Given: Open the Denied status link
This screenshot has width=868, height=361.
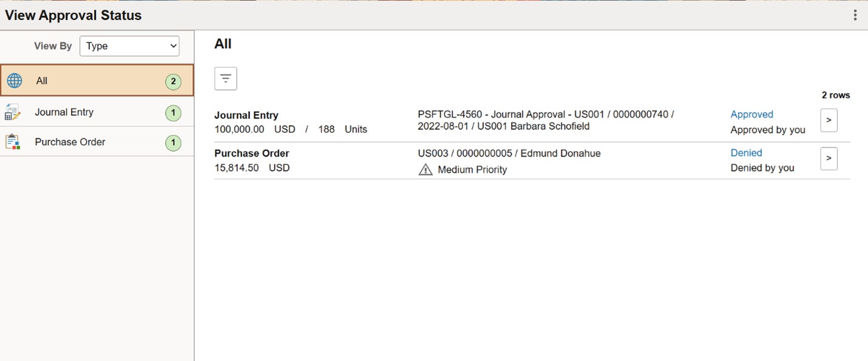Looking at the screenshot, I should click(x=746, y=153).
